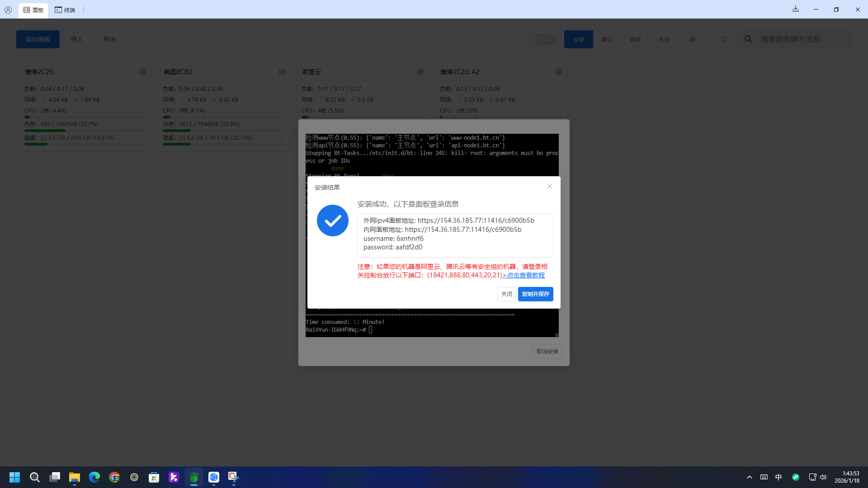This screenshot has height=488, width=868.
Task: Open settings gear of 香港2C2G panel
Action: point(143,72)
